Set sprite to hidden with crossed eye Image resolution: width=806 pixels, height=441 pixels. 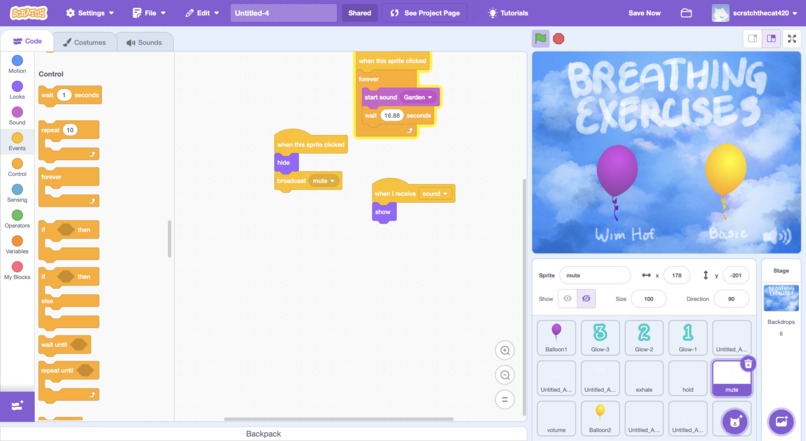[x=586, y=299]
